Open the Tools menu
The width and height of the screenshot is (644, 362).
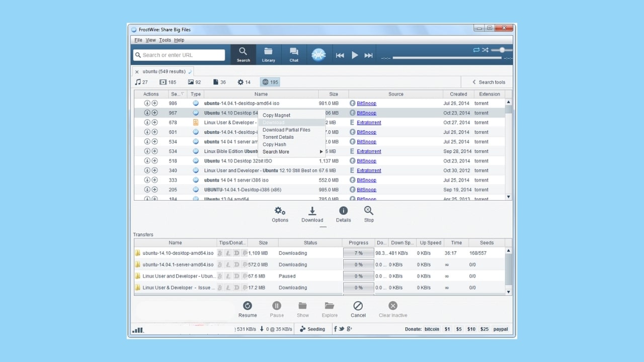pyautogui.click(x=165, y=40)
